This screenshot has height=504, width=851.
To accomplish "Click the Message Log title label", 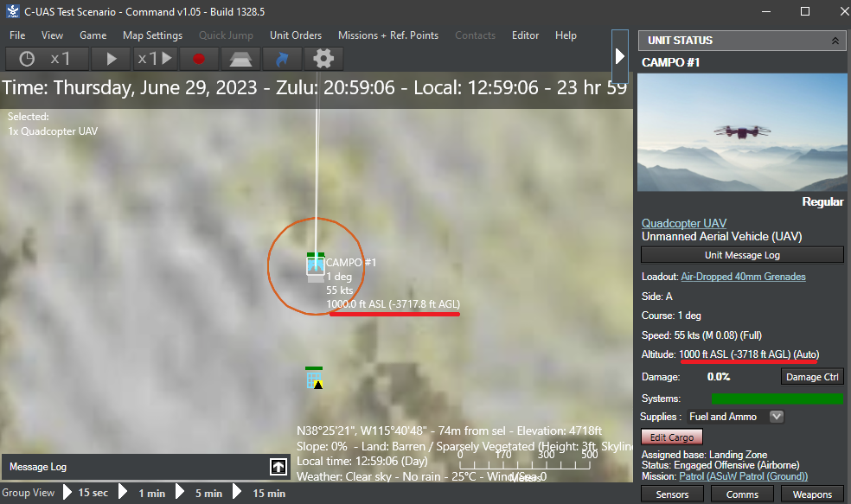I will coord(38,467).
